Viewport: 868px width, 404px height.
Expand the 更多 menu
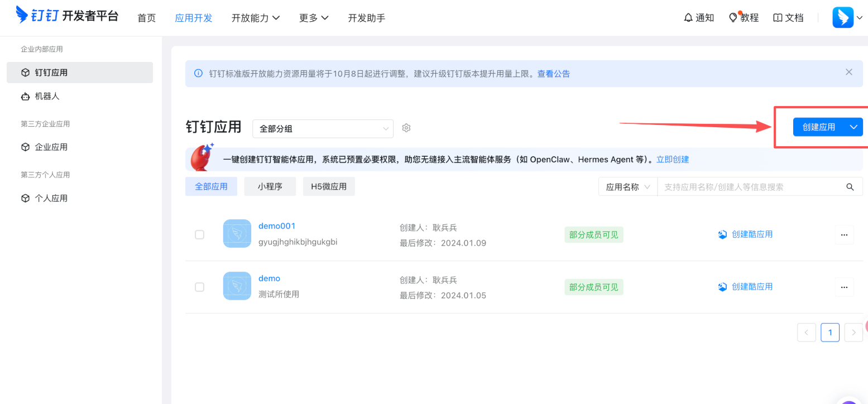click(x=314, y=18)
